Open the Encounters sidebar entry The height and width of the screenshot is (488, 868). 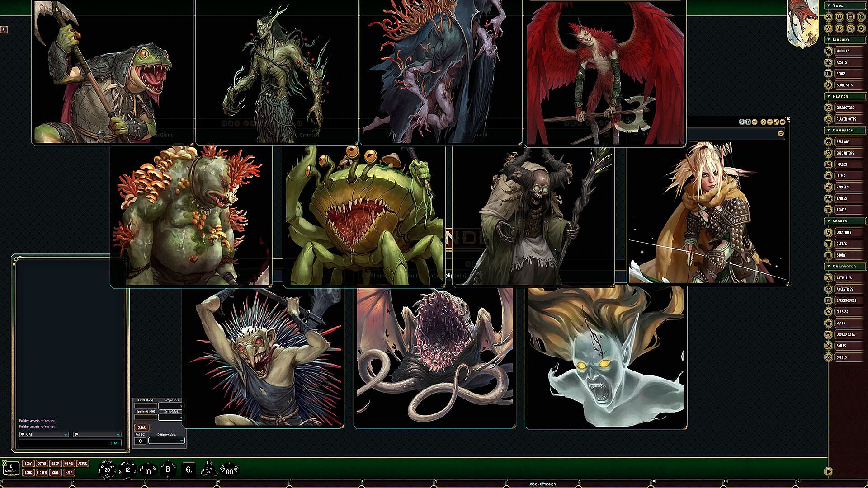click(x=844, y=153)
